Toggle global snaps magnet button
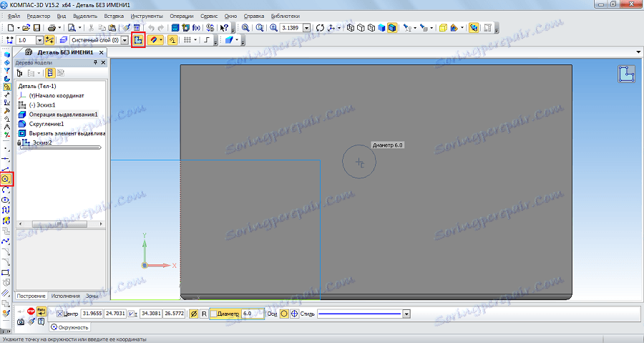The width and height of the screenshot is (644, 343). point(154,40)
